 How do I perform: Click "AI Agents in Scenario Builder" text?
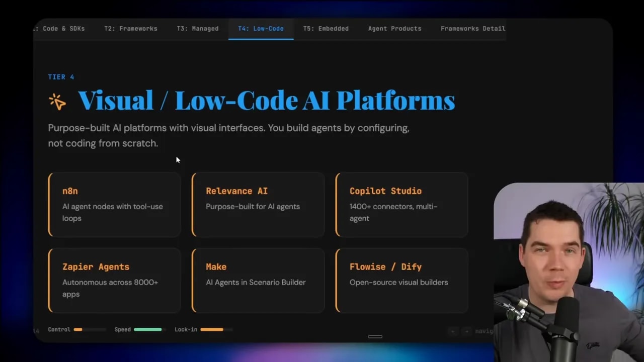[256, 283]
